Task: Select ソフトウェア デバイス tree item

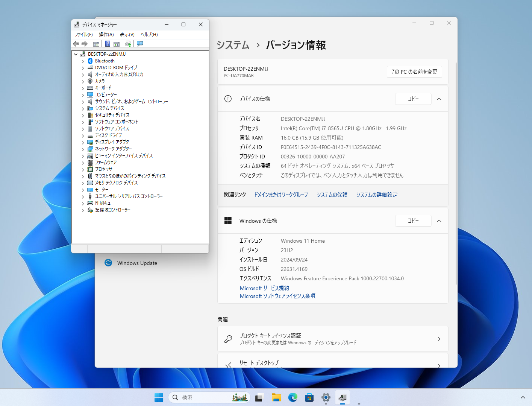Action: point(112,129)
